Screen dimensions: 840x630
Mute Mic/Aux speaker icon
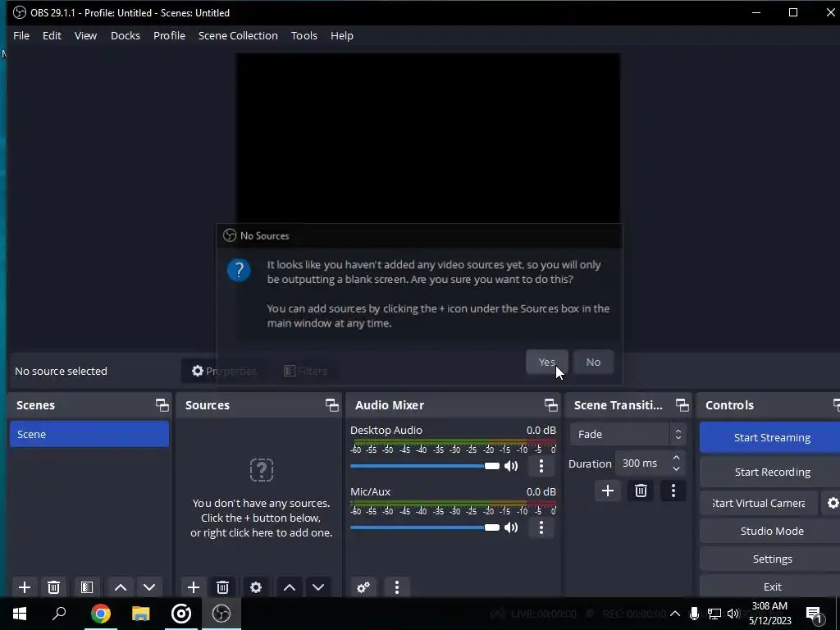[x=511, y=527]
